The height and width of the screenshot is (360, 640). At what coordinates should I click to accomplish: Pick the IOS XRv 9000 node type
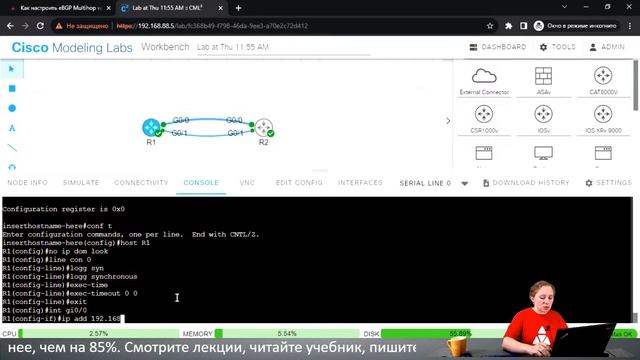[603, 119]
